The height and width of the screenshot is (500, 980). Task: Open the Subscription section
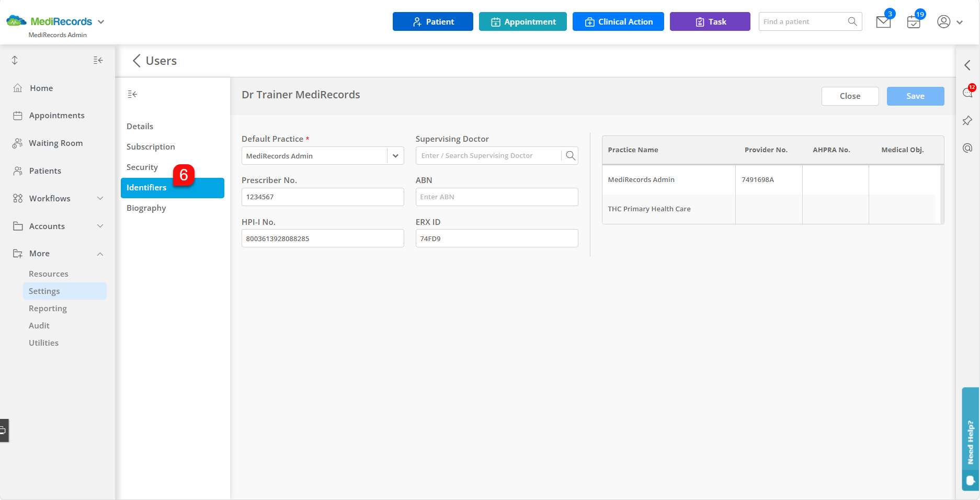click(x=151, y=147)
